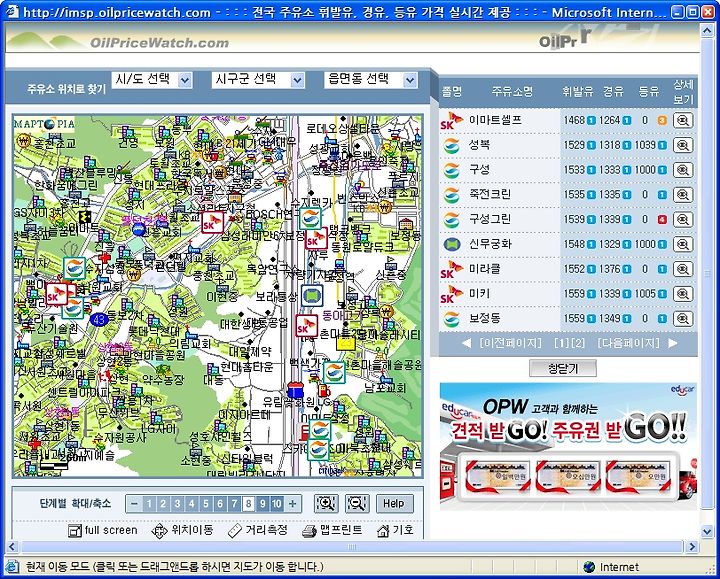This screenshot has height=579, width=720.
Task: Click the 이전페이지 link
Action: point(510,343)
